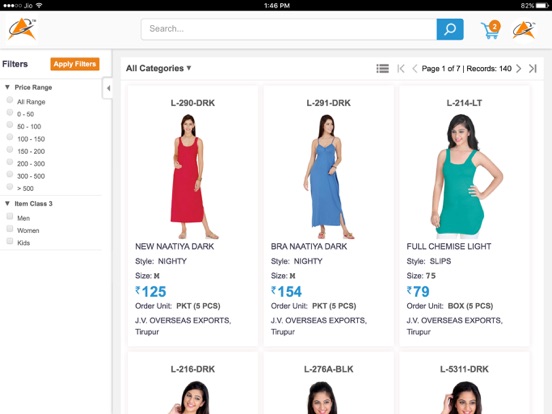Screen dimensions: 552x414
Task: Click the ₹154 price
Action: (286, 291)
